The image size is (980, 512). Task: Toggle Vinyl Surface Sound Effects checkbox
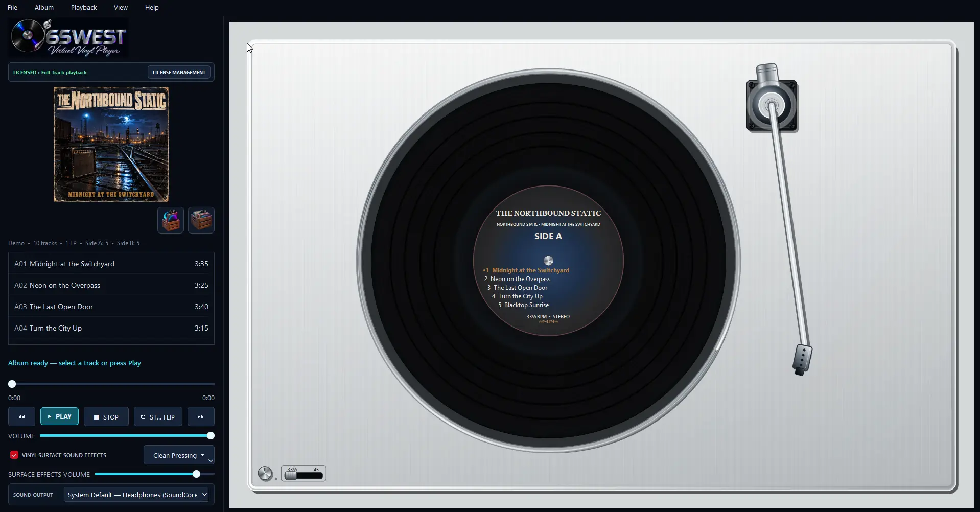coord(14,455)
